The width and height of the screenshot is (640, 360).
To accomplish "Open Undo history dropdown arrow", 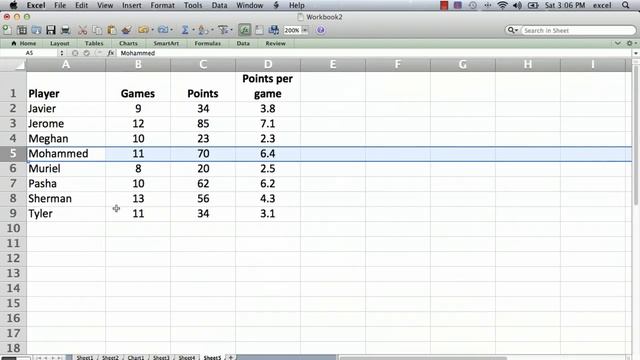I will click(x=152, y=30).
